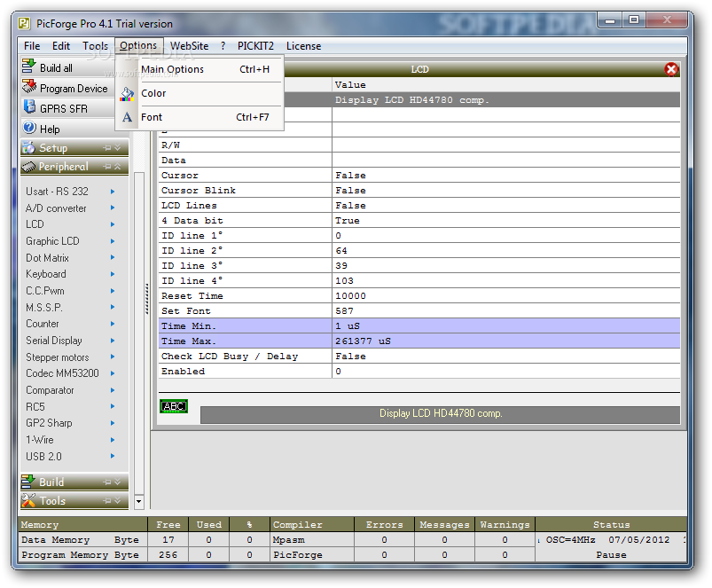Click the Peripheral chip icon
The image size is (712, 588).
(x=28, y=167)
